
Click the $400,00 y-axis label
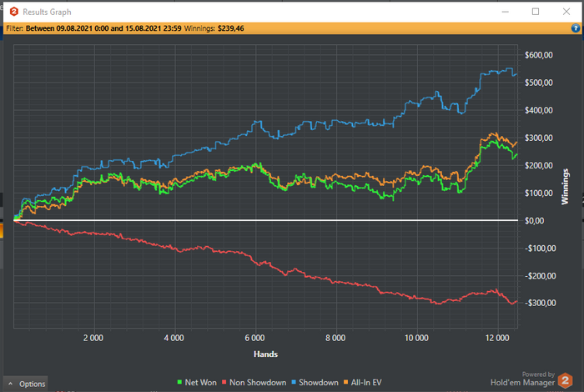pyautogui.click(x=539, y=110)
